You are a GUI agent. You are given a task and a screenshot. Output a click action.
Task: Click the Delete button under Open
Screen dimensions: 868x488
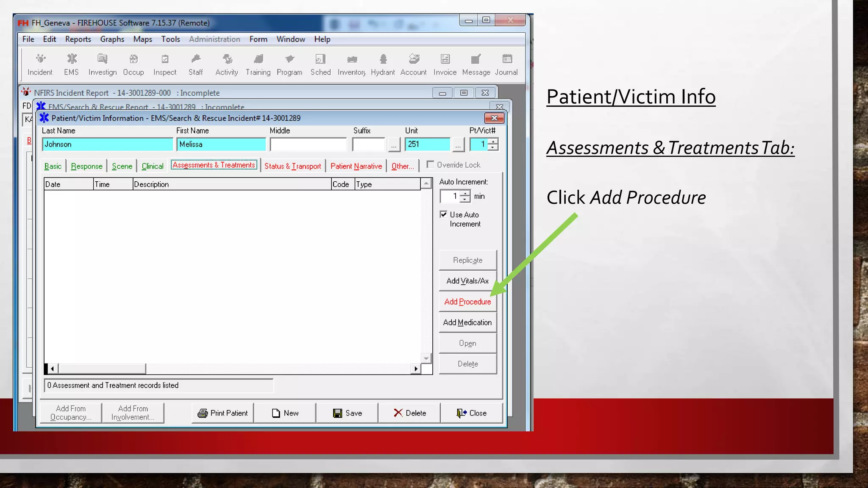(467, 364)
